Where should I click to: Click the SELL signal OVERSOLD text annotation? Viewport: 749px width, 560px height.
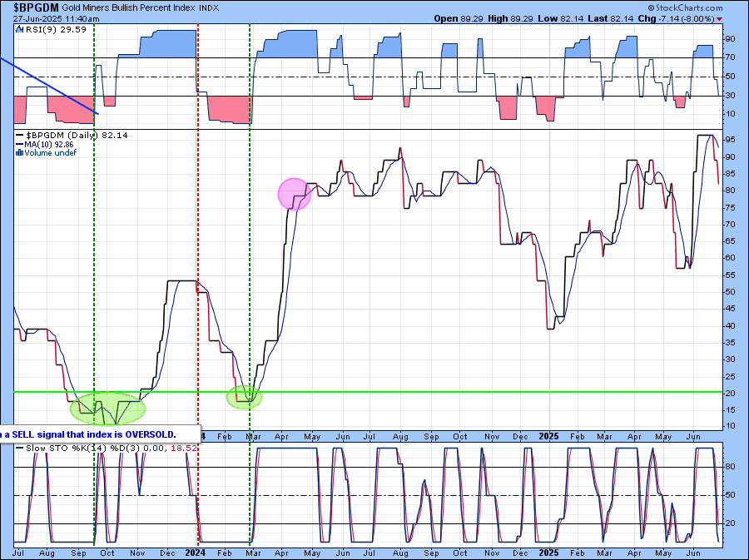[92, 434]
